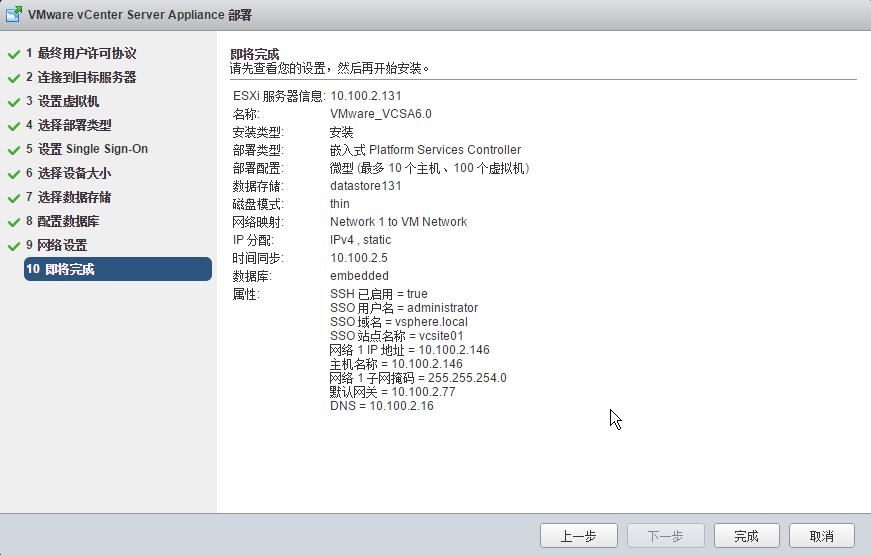Click 默认网关 = 10.100.2.77 line

click(393, 392)
